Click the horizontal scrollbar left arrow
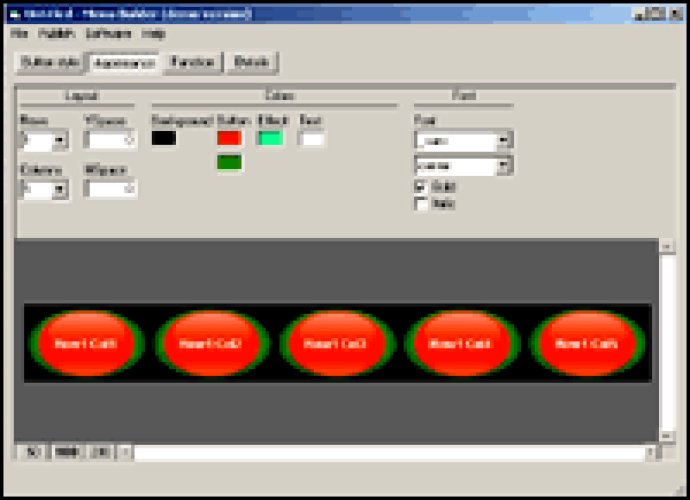 coord(125,452)
